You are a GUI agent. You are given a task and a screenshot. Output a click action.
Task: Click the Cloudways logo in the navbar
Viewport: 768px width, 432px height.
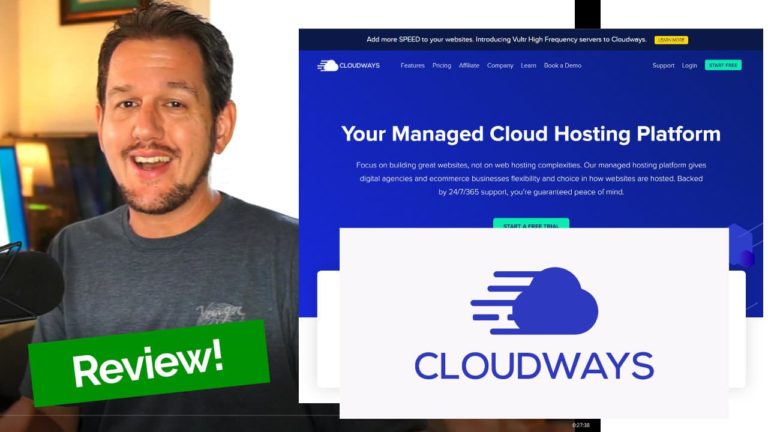click(348, 65)
